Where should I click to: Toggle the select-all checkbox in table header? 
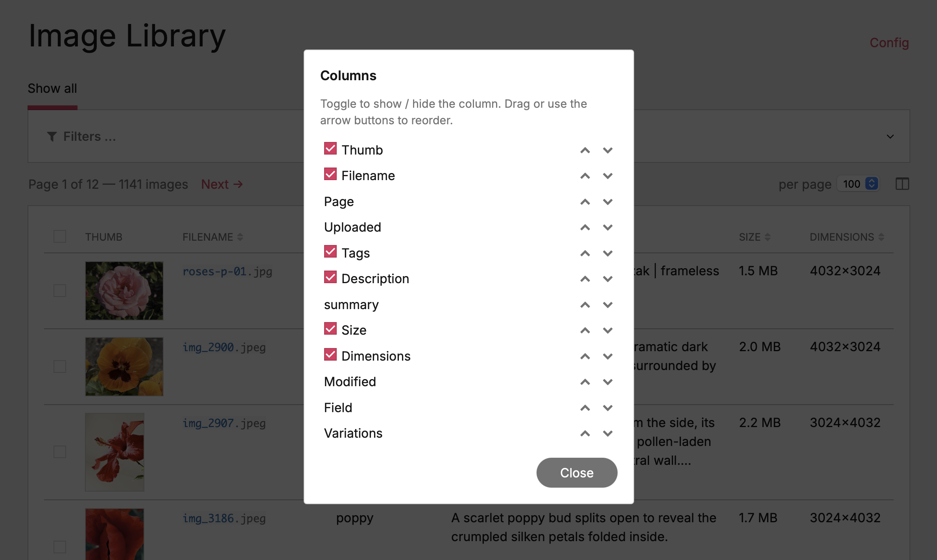coord(60,236)
